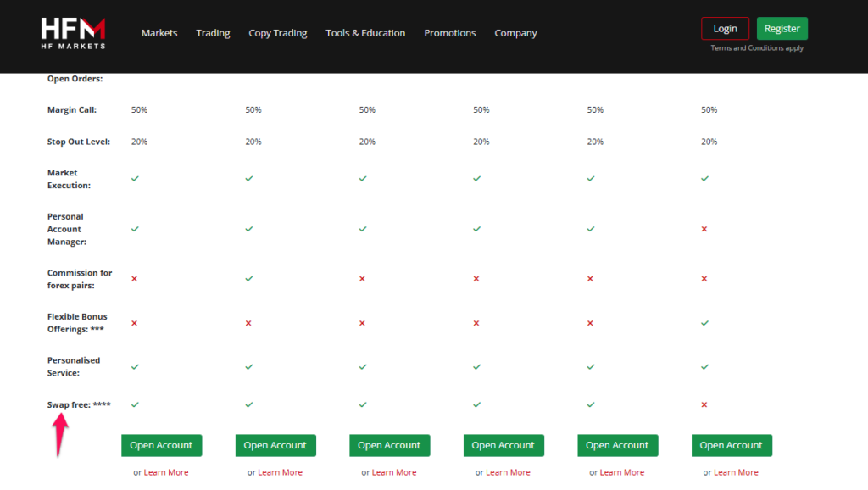Open the Markets menu

159,33
